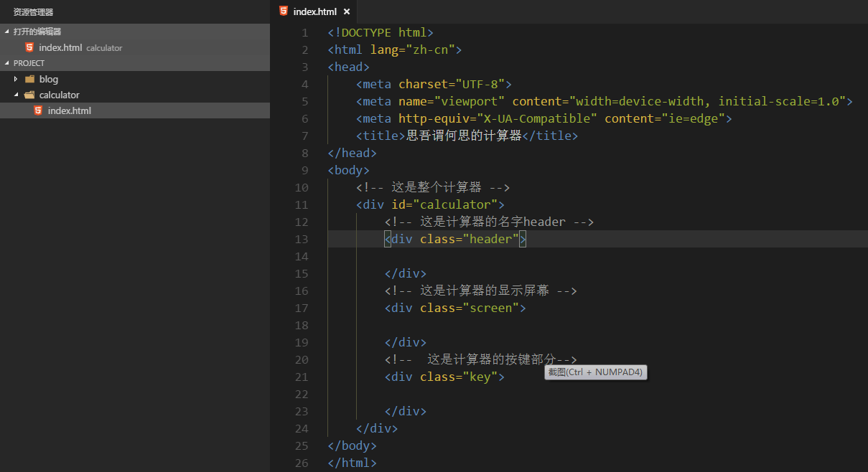Click the 截图(Ctrl + NUMPAD4) tooltip button
Image resolution: width=868 pixels, height=472 pixels.
click(595, 372)
